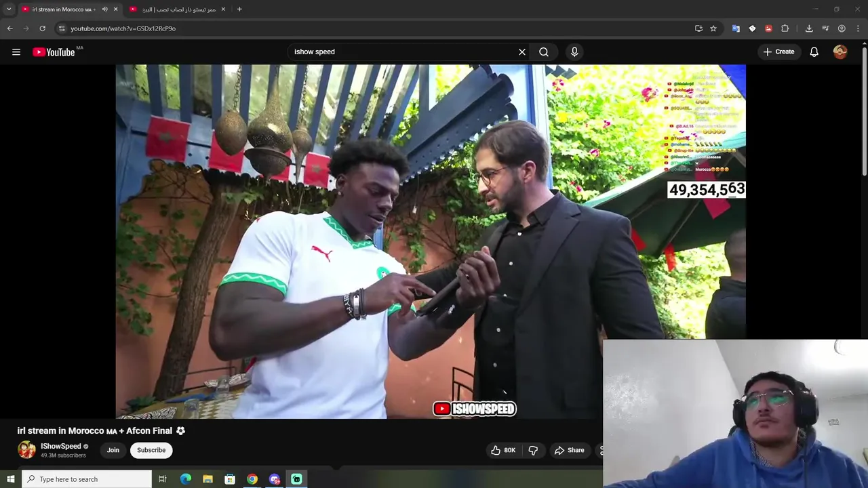
Task: Open Microsoft Store from the taskbar
Action: pos(230,479)
